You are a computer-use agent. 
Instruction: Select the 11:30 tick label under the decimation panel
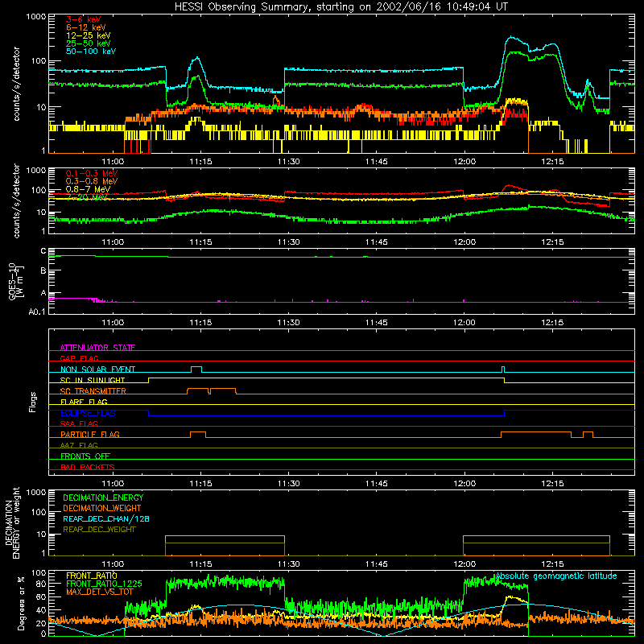click(289, 563)
